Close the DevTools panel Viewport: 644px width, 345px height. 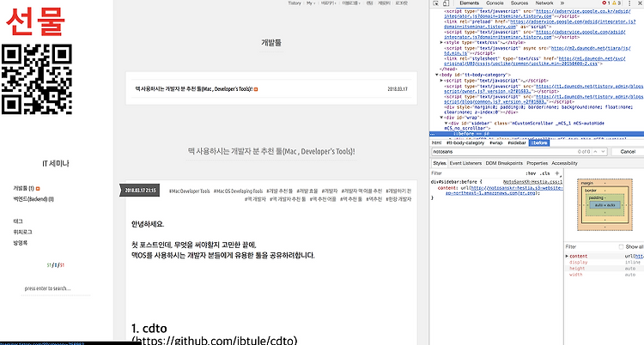tap(640, 3)
